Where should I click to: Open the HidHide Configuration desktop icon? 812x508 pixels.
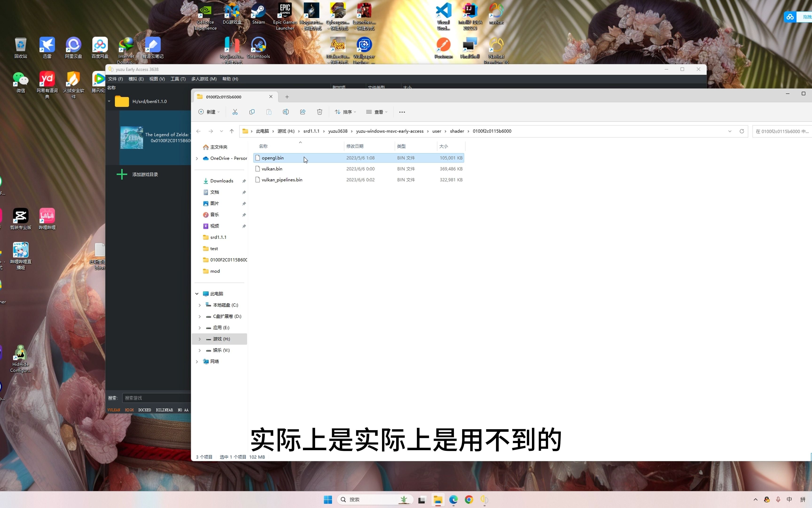(x=21, y=359)
